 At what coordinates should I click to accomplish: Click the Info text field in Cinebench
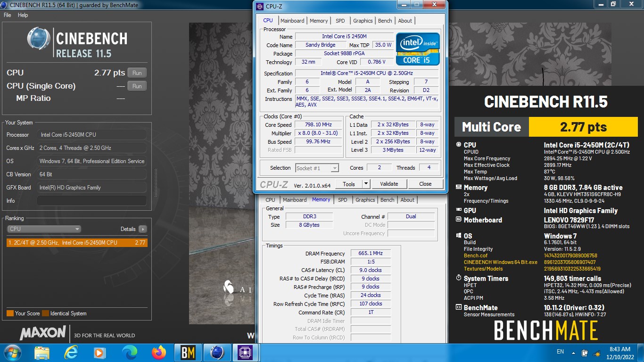click(x=92, y=201)
